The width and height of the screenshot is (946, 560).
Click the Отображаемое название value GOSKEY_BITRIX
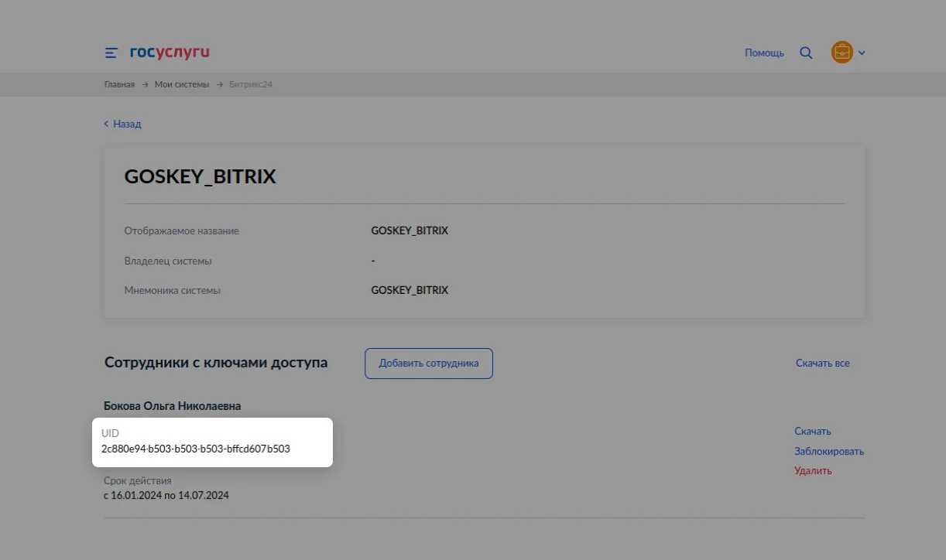pyautogui.click(x=410, y=230)
